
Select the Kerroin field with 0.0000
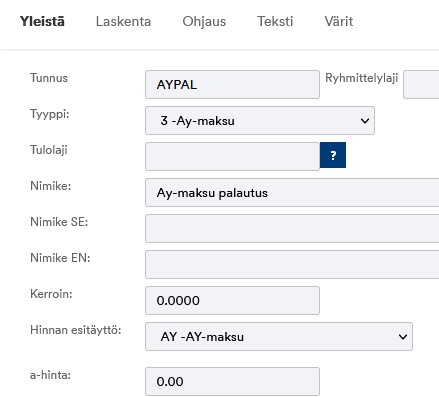pos(232,300)
